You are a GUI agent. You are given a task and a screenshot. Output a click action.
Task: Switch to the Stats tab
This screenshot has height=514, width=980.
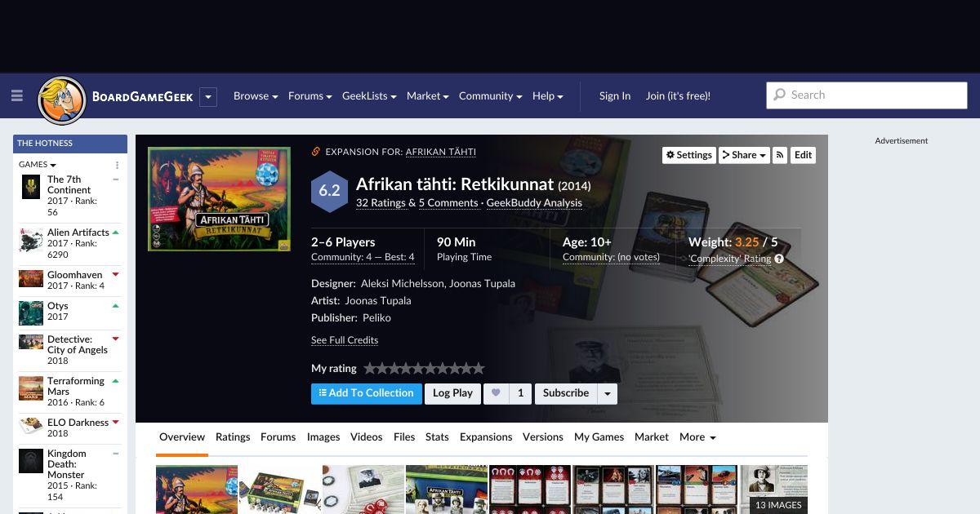coord(437,437)
